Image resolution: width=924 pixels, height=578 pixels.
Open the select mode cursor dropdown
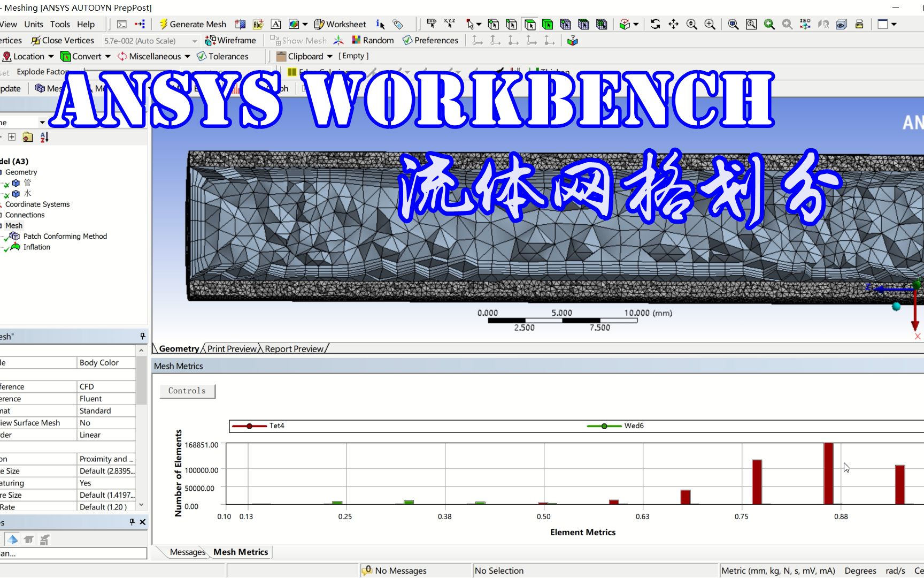pyautogui.click(x=473, y=24)
